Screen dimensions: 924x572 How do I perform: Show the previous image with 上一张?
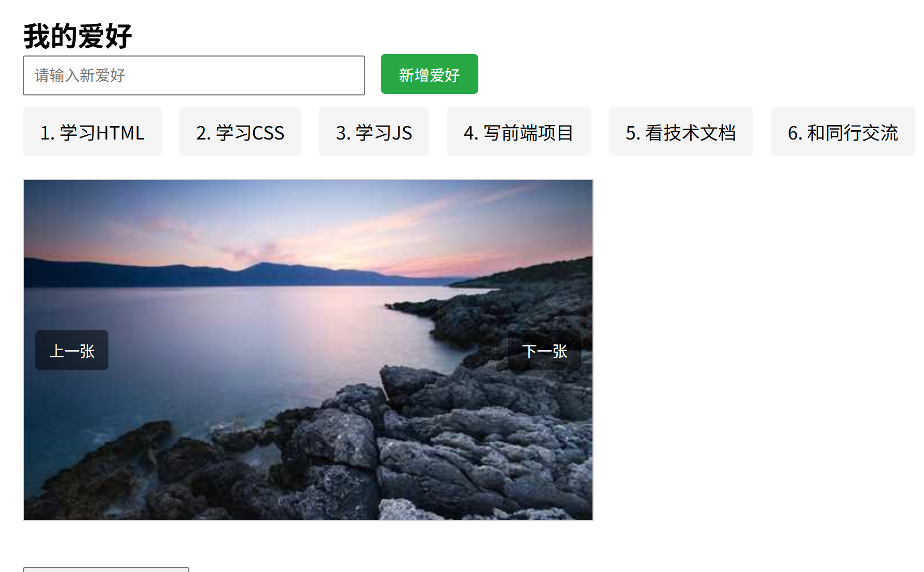(72, 351)
